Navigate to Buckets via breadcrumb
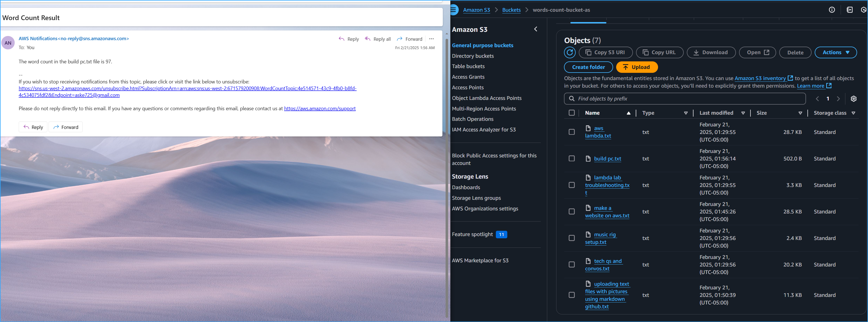This screenshot has width=868, height=322. tap(511, 10)
